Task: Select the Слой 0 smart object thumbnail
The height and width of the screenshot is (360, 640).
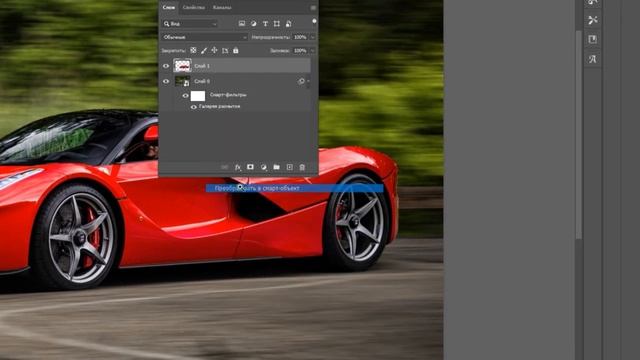Action: (x=182, y=81)
